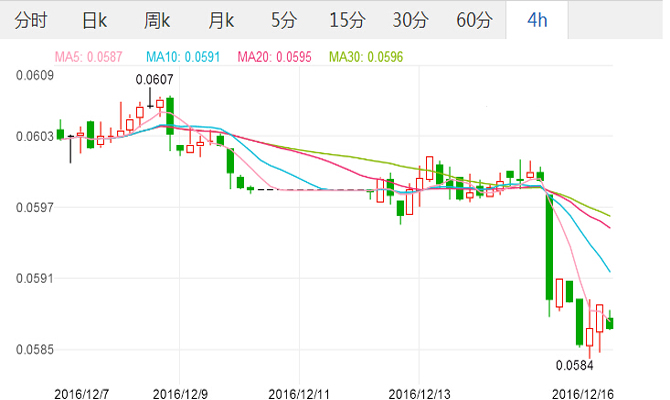
Task: Switch to the 分时 chart tab
Action: pyautogui.click(x=30, y=20)
